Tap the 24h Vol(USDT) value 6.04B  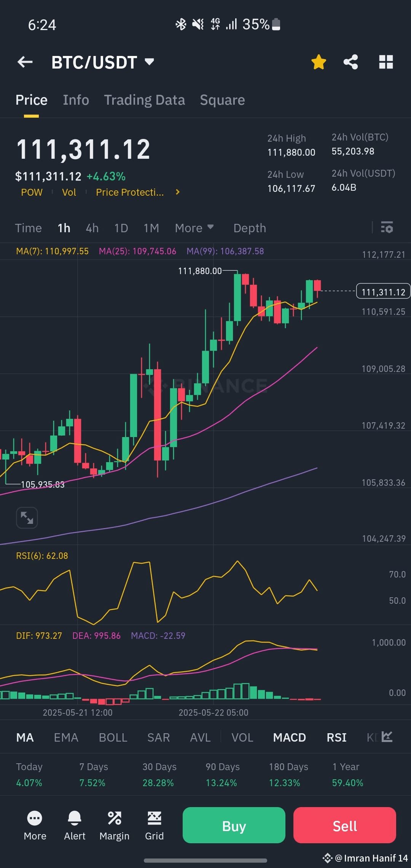[x=344, y=188]
